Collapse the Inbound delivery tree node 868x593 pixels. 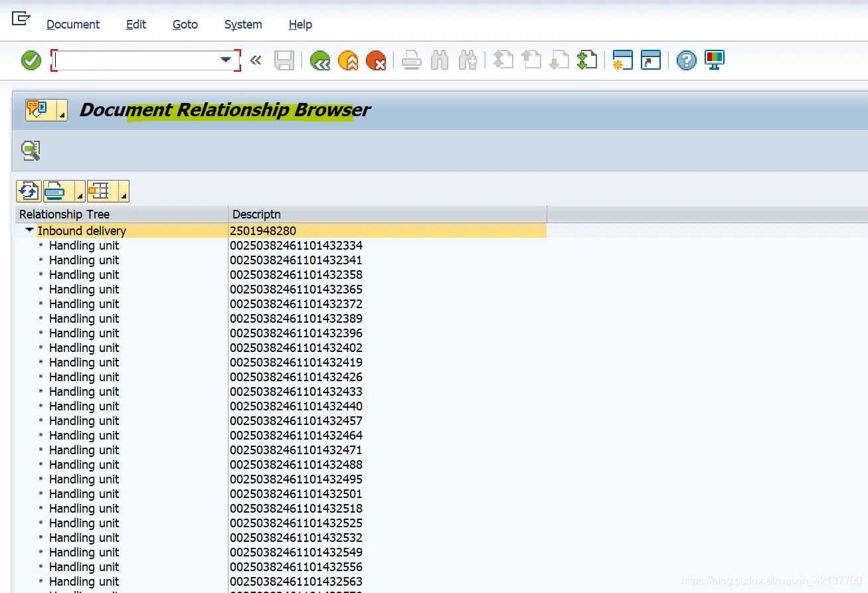[x=29, y=230]
